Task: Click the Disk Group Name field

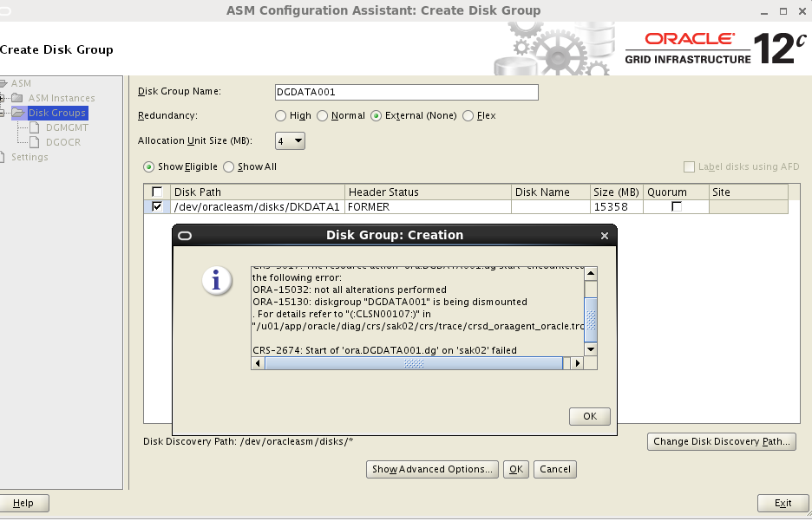Action: coord(407,92)
